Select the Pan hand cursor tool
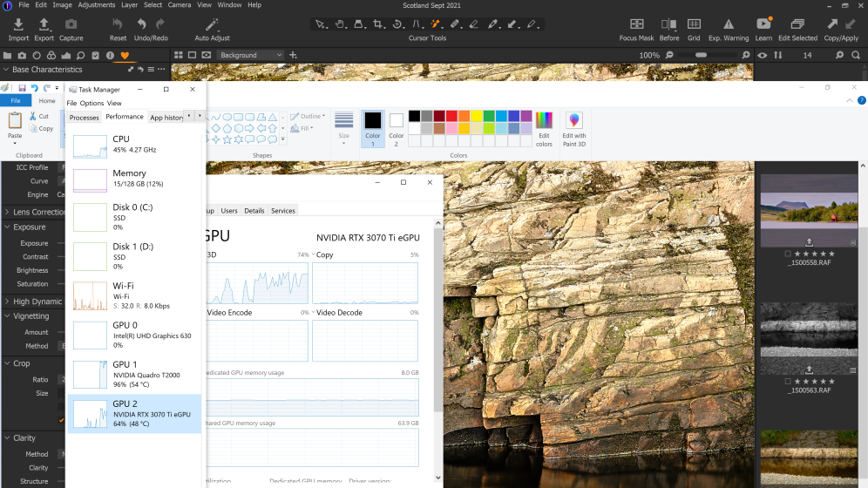868x488 pixels. [x=340, y=24]
